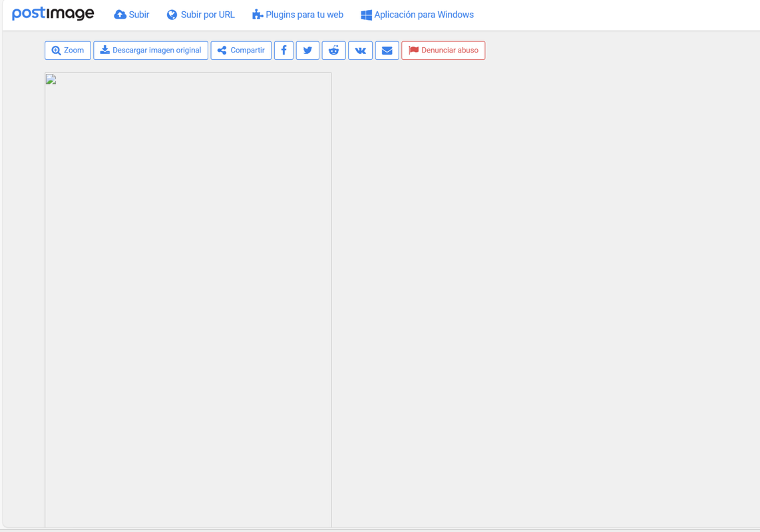The height and width of the screenshot is (532, 760).
Task: Click the broken image placeholder
Action: coord(188,300)
